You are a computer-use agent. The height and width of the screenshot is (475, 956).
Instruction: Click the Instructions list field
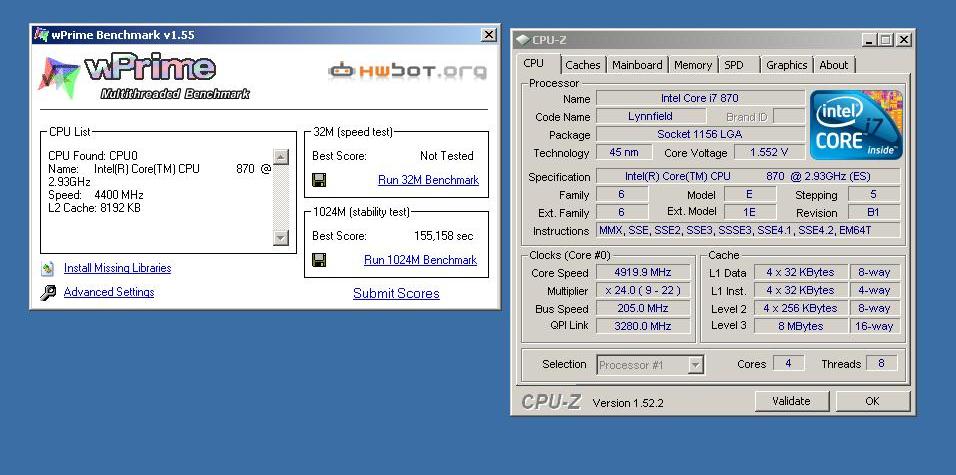[x=747, y=230]
